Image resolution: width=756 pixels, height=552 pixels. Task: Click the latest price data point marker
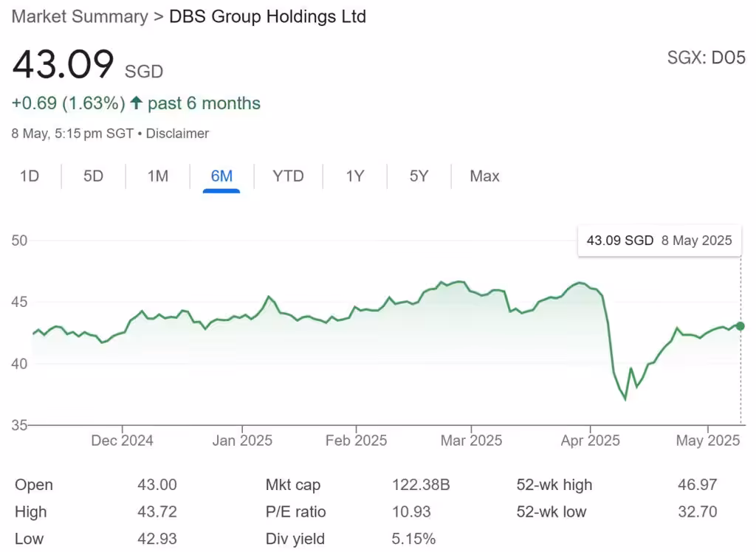(739, 325)
